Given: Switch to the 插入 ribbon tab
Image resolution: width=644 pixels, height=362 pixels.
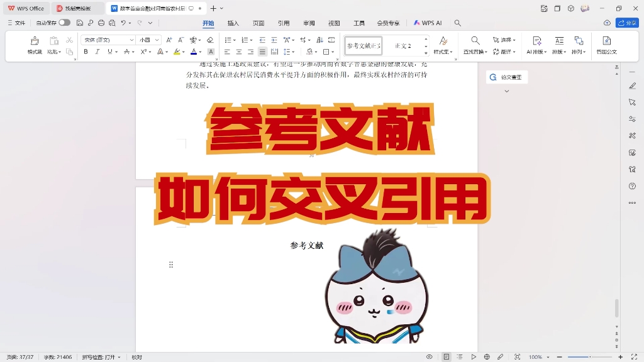Looking at the screenshot, I should tap(233, 23).
